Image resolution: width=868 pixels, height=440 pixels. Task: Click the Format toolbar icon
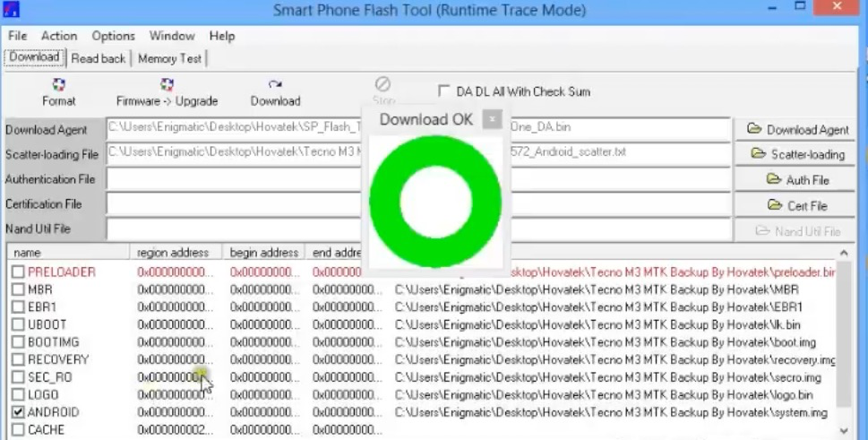click(x=59, y=84)
